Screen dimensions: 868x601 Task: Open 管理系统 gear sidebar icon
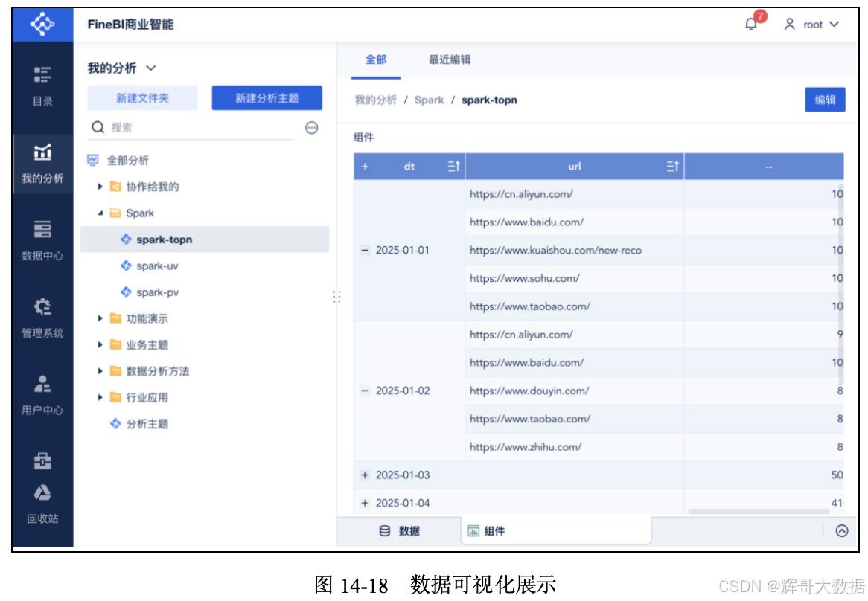42,306
